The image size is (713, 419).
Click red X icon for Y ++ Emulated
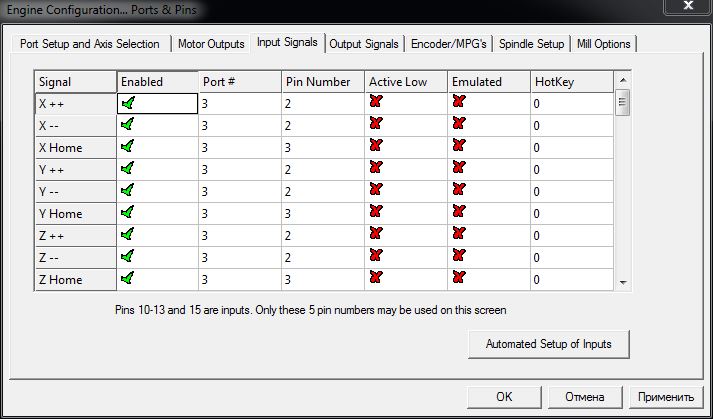tap(459, 168)
